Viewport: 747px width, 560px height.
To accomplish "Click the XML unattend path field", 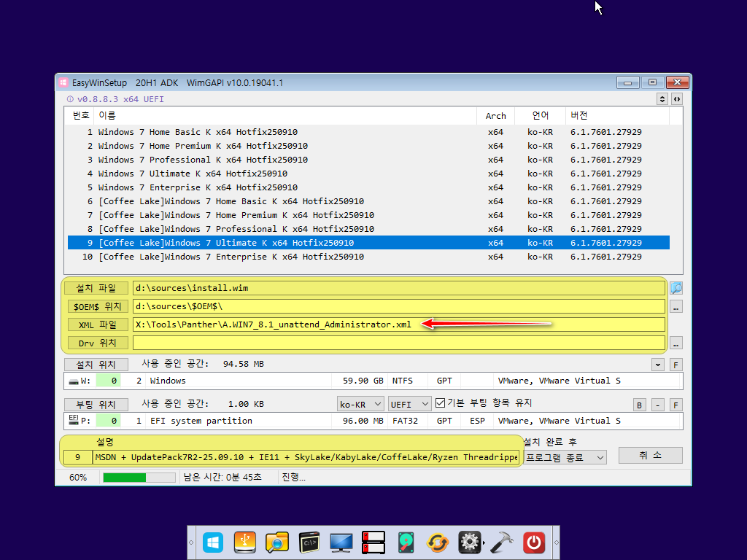I will [x=399, y=324].
